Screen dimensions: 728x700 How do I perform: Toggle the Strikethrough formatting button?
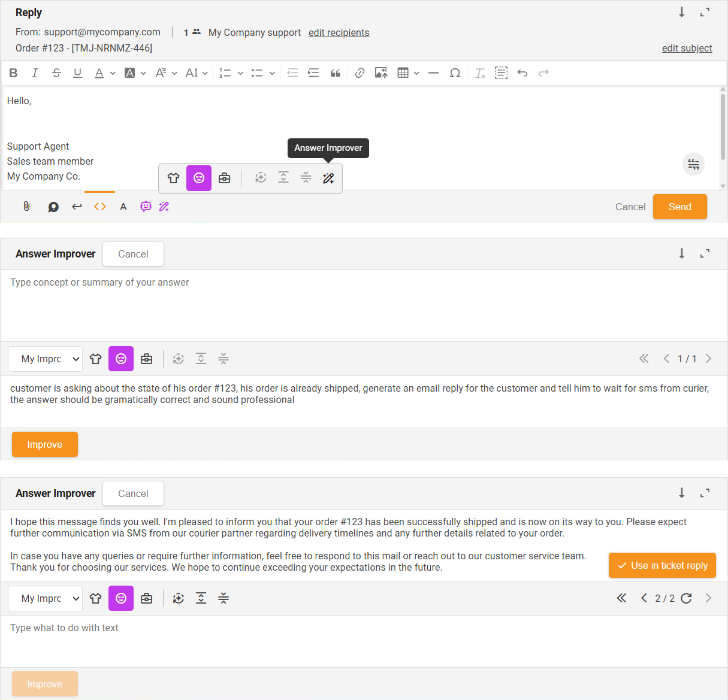click(x=56, y=73)
